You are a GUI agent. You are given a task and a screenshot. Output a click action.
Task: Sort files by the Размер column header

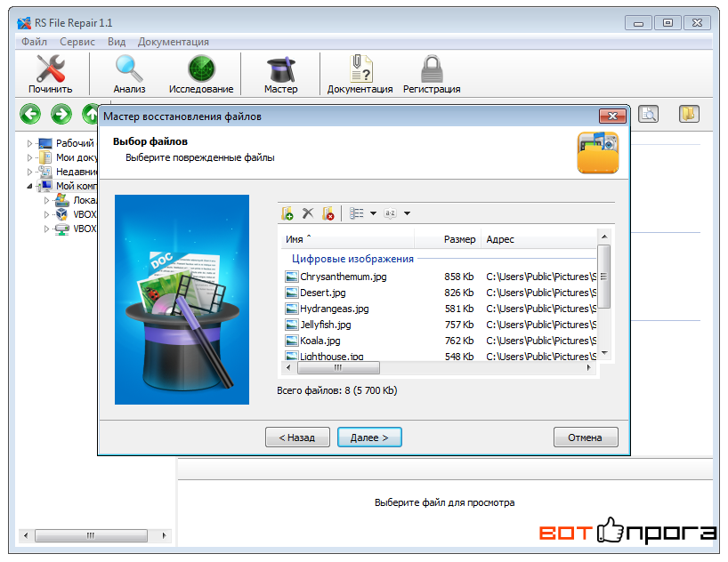coord(448,239)
